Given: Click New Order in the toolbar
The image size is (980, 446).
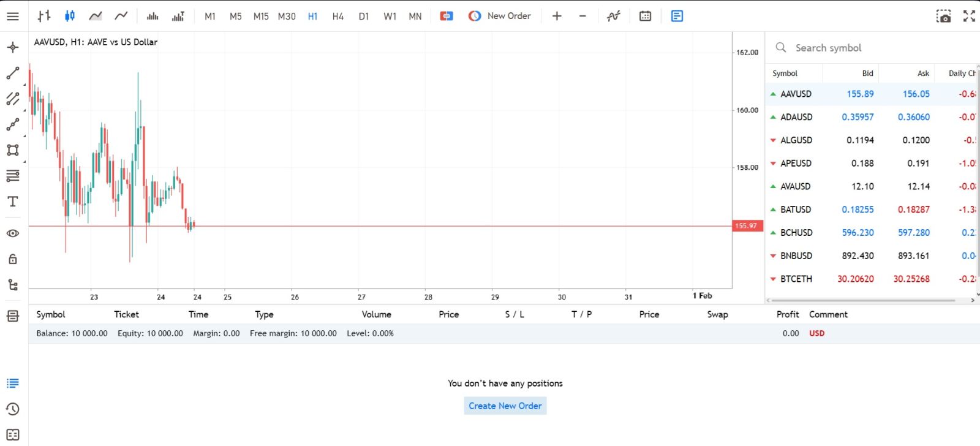Looking at the screenshot, I should point(500,17).
